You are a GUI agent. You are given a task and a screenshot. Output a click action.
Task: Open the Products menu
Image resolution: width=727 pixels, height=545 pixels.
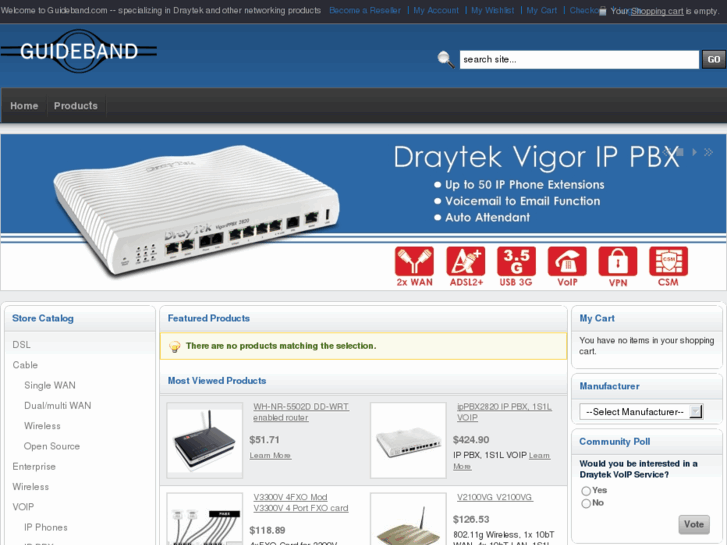coord(76,106)
